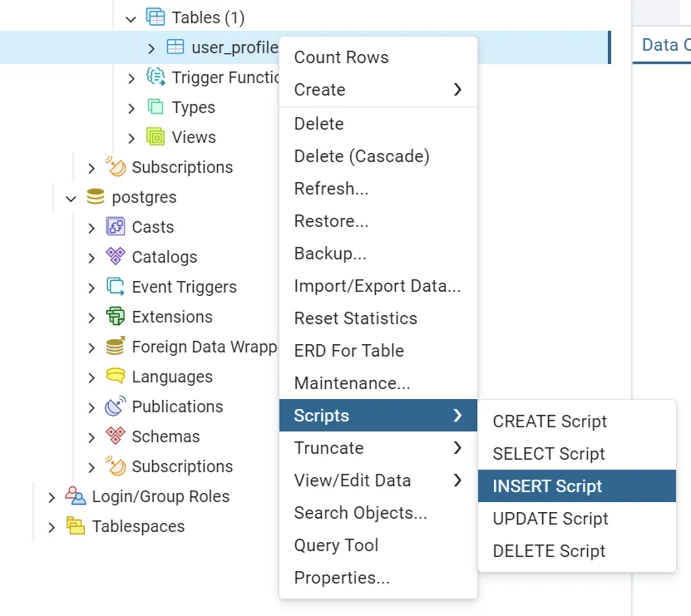Viewport: 691px width, 616px height.
Task: Select the Login/Group Roles label
Action: point(160,496)
